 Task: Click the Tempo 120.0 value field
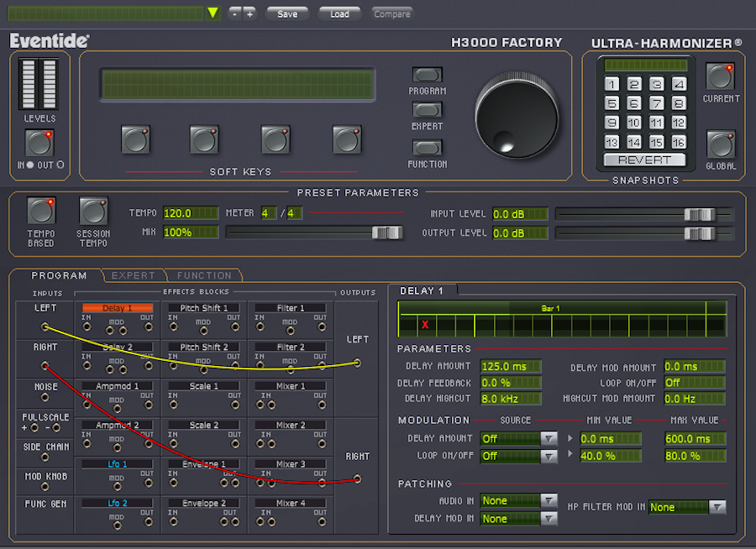pyautogui.click(x=191, y=213)
